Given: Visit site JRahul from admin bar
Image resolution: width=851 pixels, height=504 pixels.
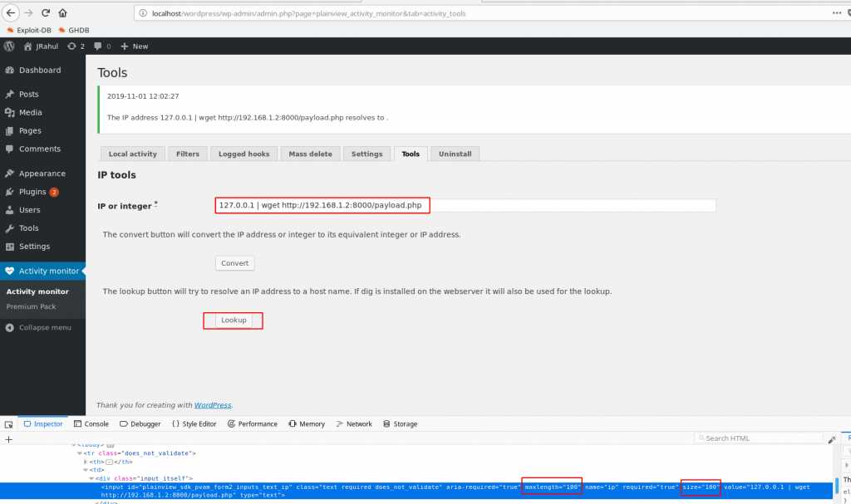Looking at the screenshot, I should [x=41, y=46].
